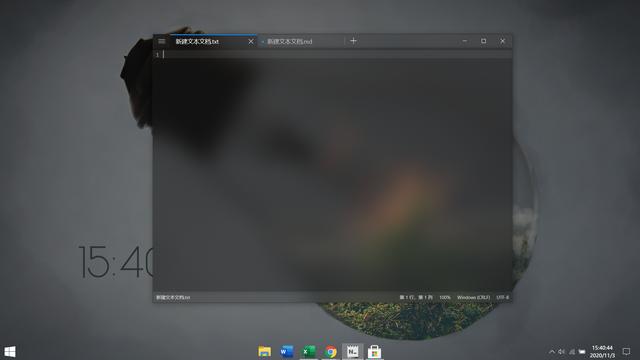Open the network status tray icon
Image resolution: width=640 pixels, height=360 pixels.
coord(572,351)
